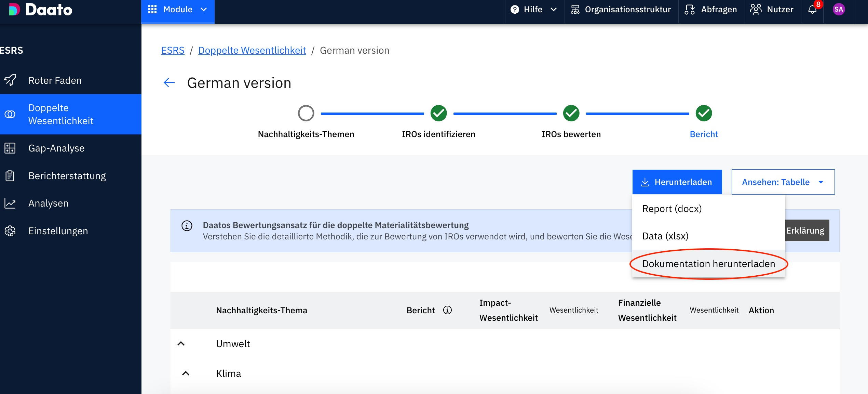This screenshot has height=394, width=868.
Task: Open Einstellungen via gear icon
Action: (x=10, y=231)
